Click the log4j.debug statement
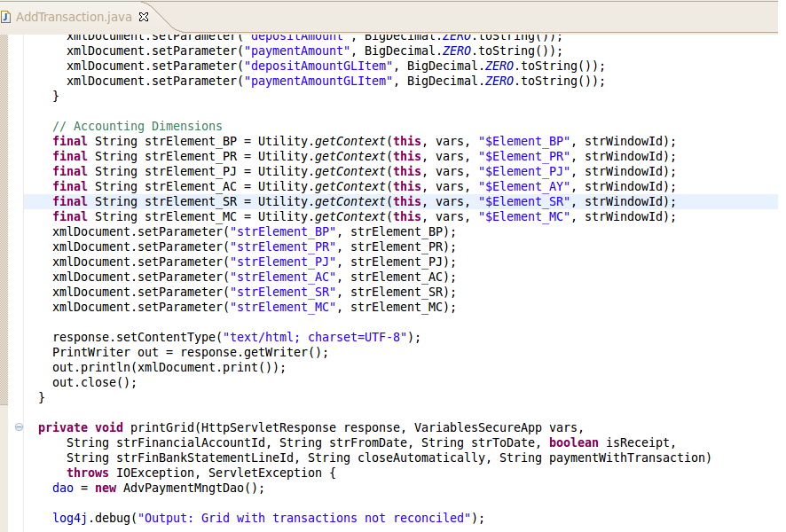The width and height of the screenshot is (786, 532). click(x=268, y=518)
